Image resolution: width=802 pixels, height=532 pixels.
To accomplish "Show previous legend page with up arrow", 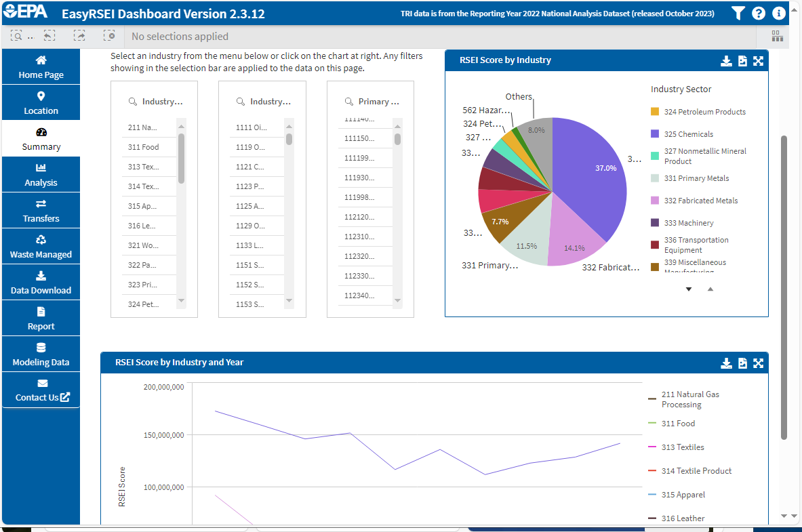I will click(x=710, y=289).
